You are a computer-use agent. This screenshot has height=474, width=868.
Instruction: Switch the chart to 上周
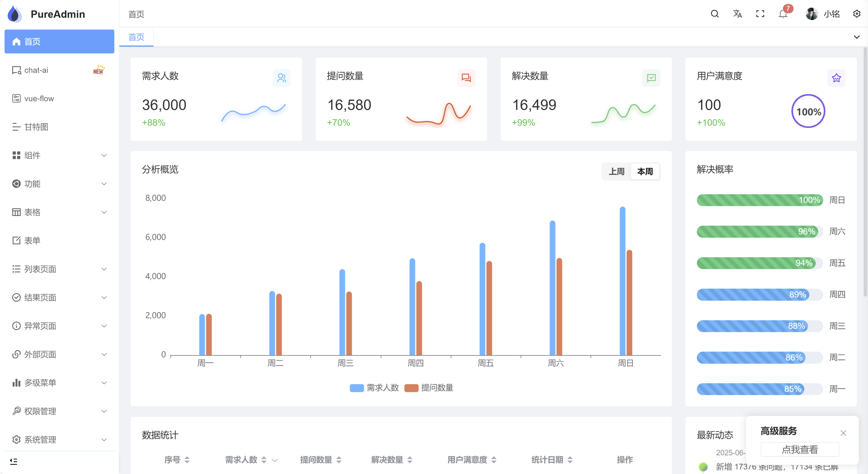616,171
